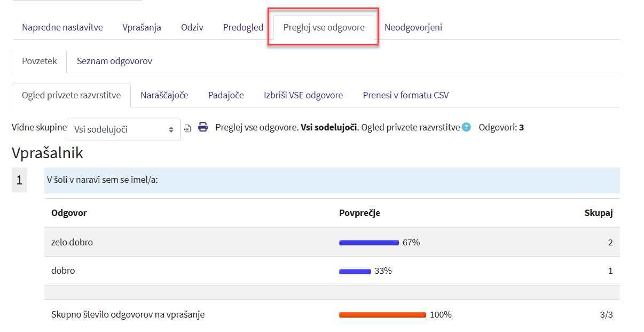Switch to Seznam odgovorov sub-tab
Image resolution: width=644 pixels, height=332 pixels.
click(114, 61)
